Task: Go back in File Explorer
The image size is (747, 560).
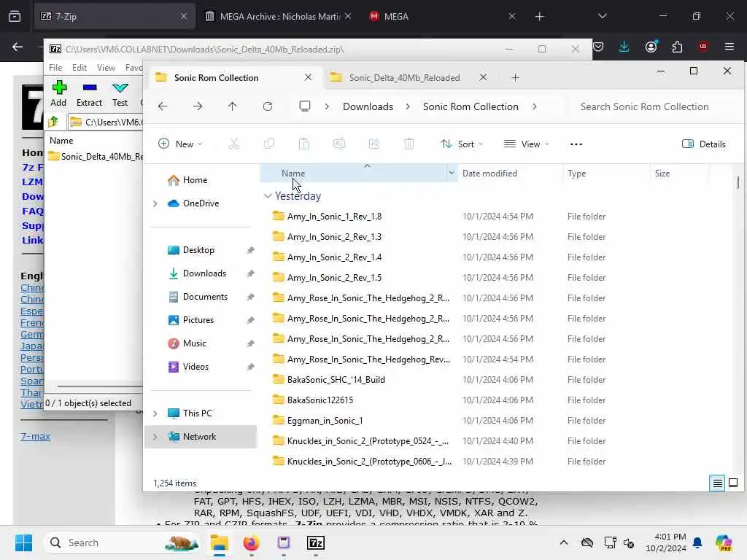Action: 163,106
